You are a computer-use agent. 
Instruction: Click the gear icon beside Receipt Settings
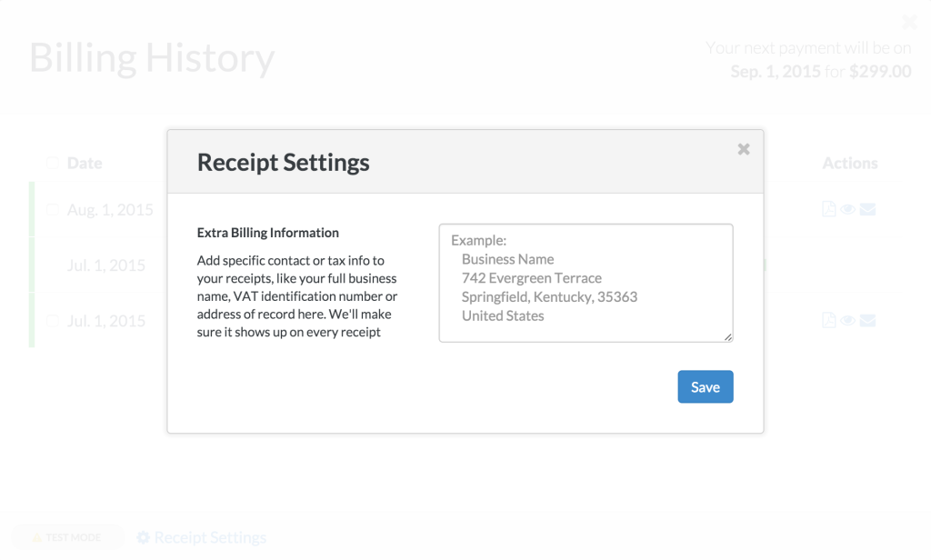[x=143, y=537]
